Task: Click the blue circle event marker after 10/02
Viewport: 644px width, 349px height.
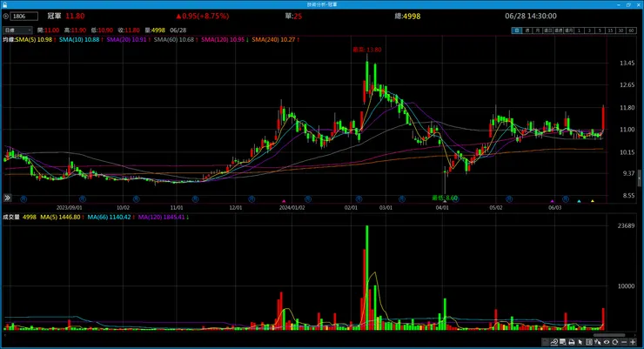Action: pos(137,198)
